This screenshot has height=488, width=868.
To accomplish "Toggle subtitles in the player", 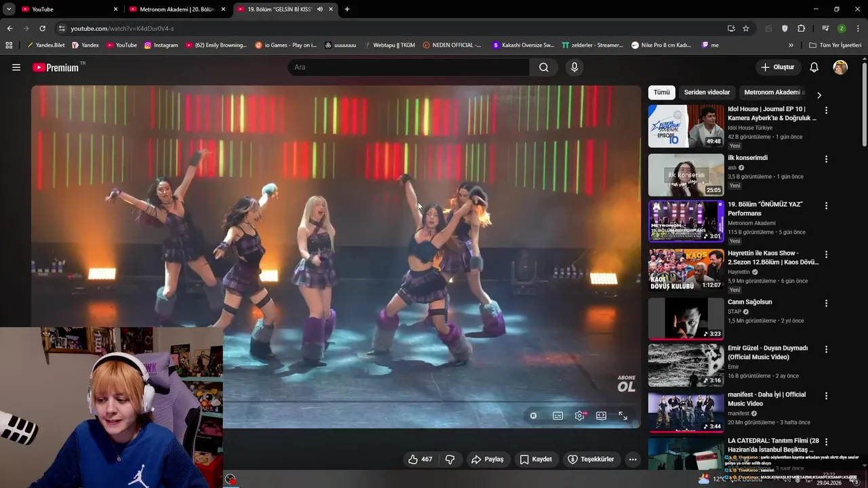I will click(557, 415).
